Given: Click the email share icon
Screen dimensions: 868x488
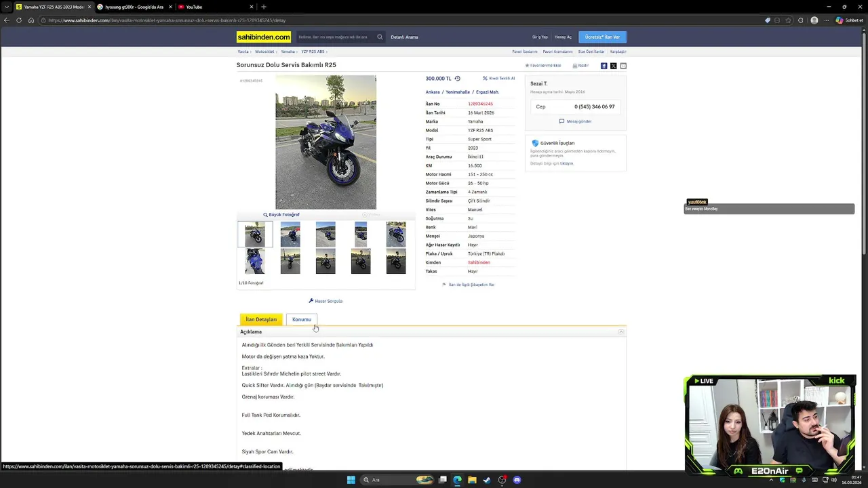Looking at the screenshot, I should click(623, 66).
